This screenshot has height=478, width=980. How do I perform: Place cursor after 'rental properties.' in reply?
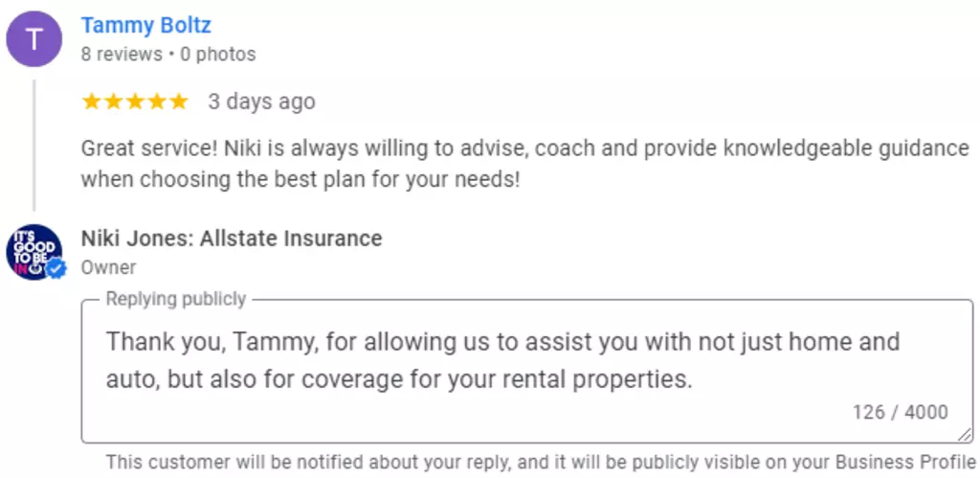pyautogui.click(x=694, y=379)
